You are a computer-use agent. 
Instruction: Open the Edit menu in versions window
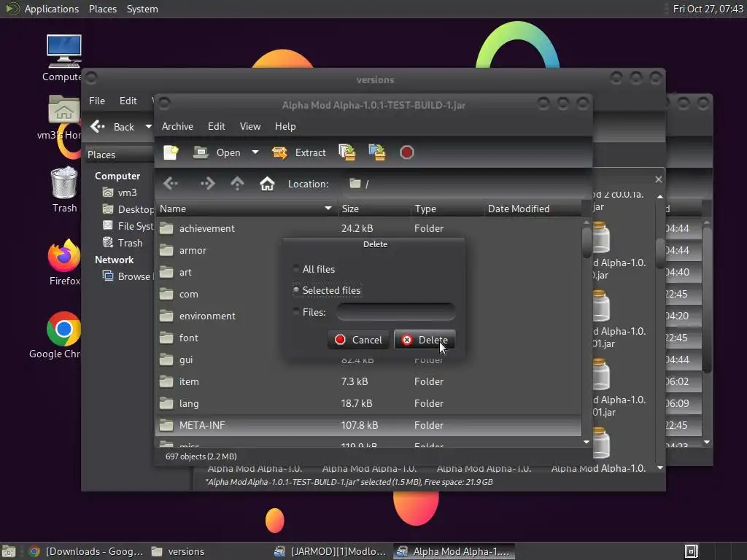pyautogui.click(x=128, y=101)
